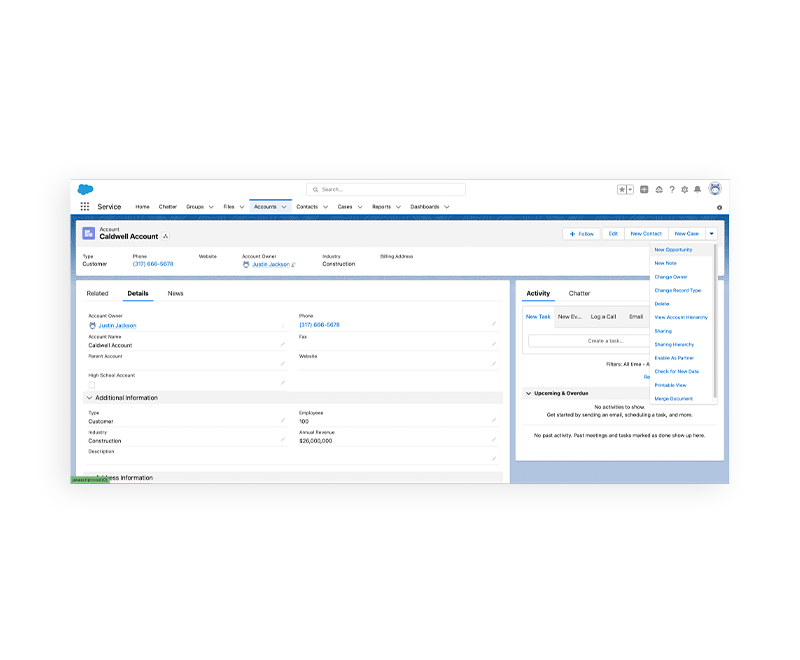The height and width of the screenshot is (660, 800).
Task: Edit Account Name pencil icon
Action: pos(283,344)
